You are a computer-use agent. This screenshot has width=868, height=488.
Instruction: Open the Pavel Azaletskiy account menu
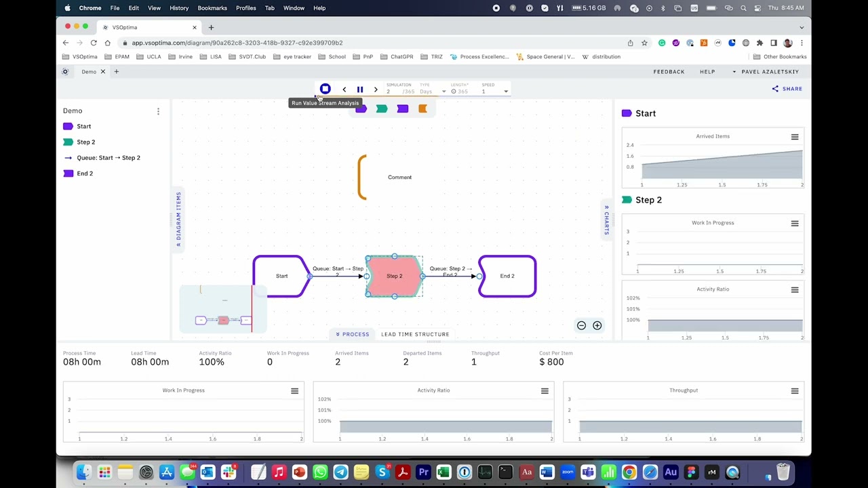tap(766, 71)
